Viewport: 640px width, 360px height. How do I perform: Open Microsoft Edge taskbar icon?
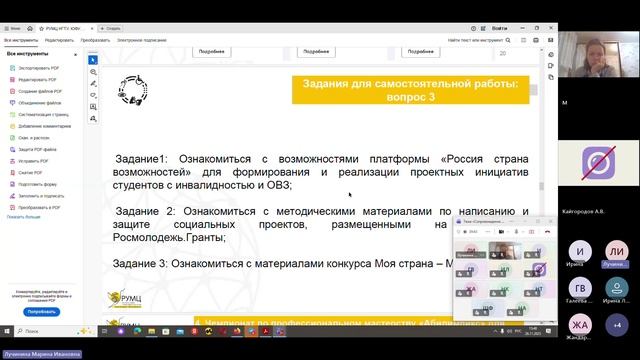137,331
